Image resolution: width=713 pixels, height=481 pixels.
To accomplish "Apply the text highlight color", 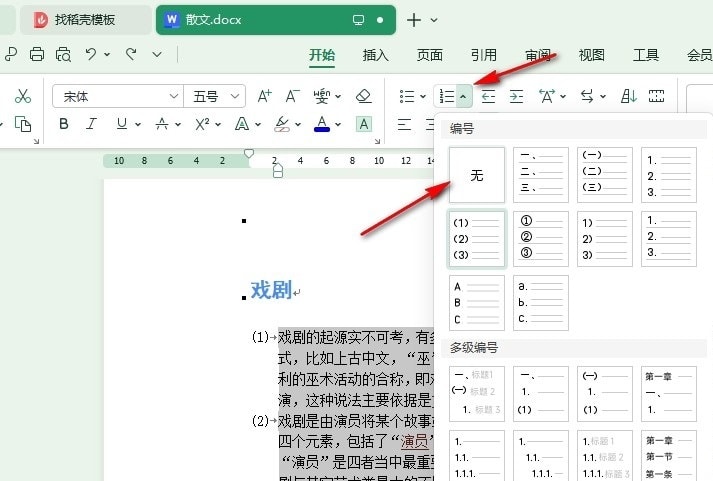I will [x=282, y=124].
